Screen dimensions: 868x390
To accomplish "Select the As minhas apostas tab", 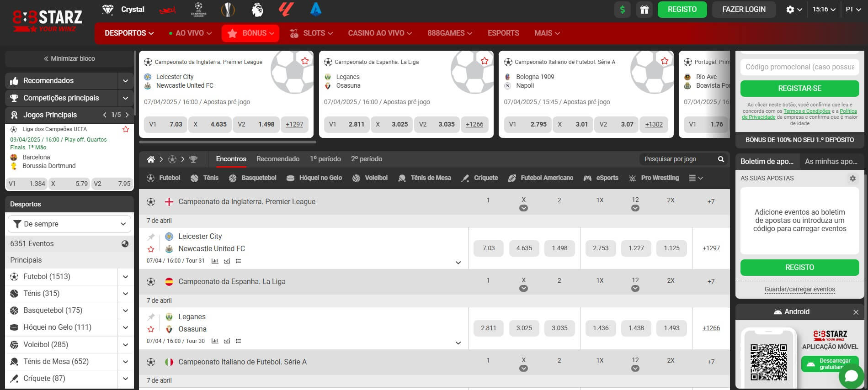I will coord(831,161).
